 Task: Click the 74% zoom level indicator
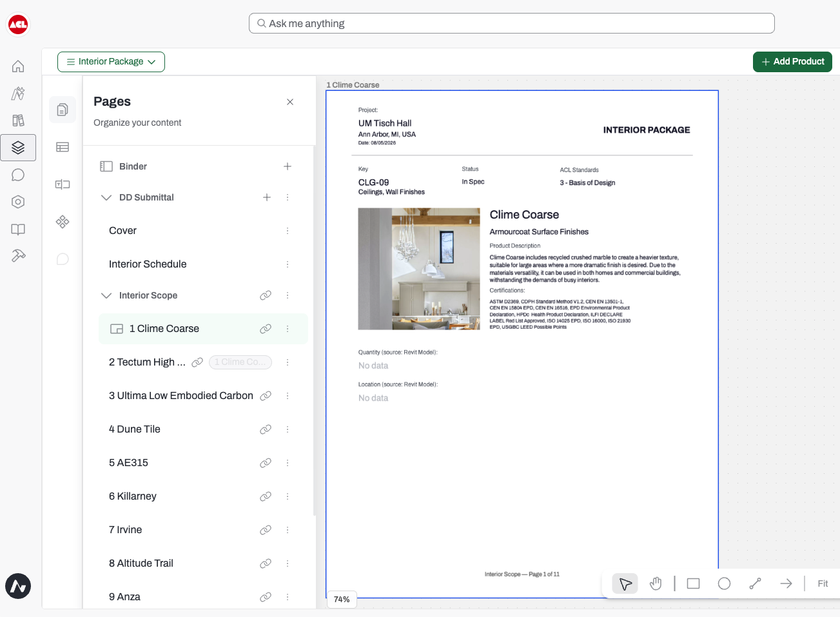click(342, 600)
